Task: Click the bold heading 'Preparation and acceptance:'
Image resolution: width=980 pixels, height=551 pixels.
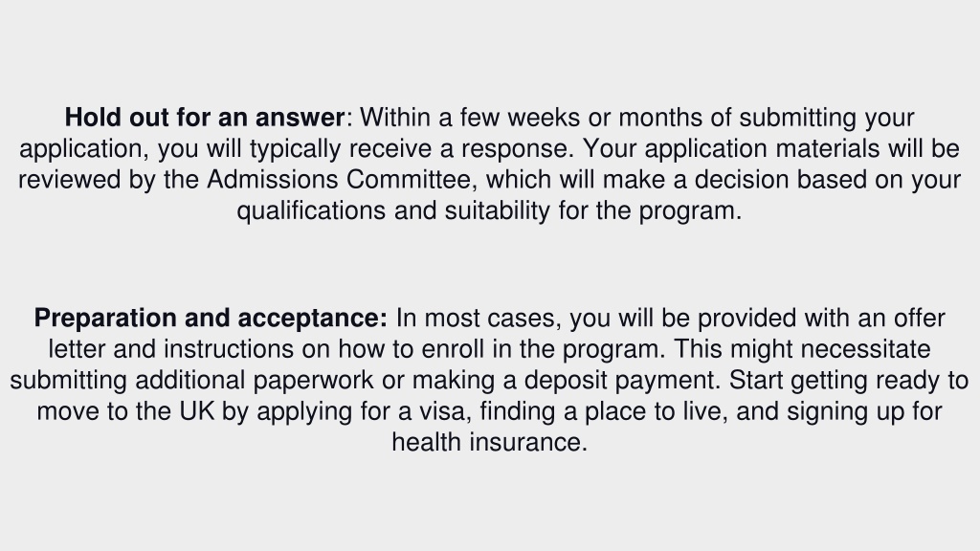Action: (x=211, y=318)
